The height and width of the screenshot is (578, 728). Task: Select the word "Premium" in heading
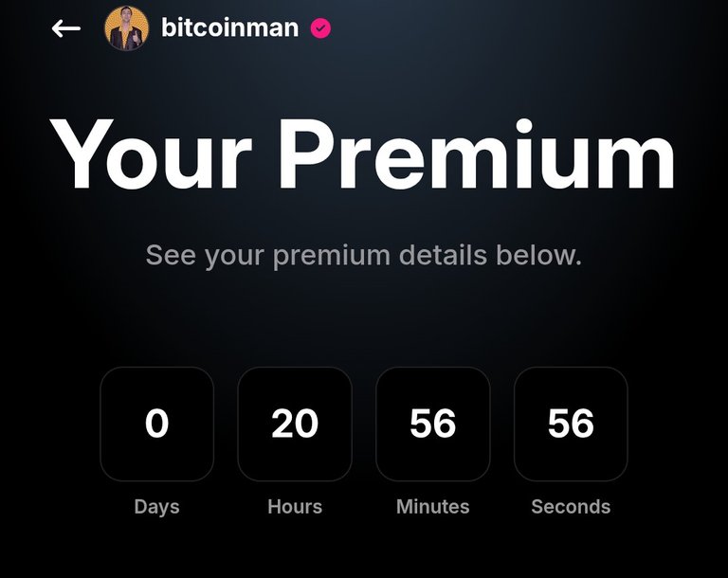tap(477, 154)
